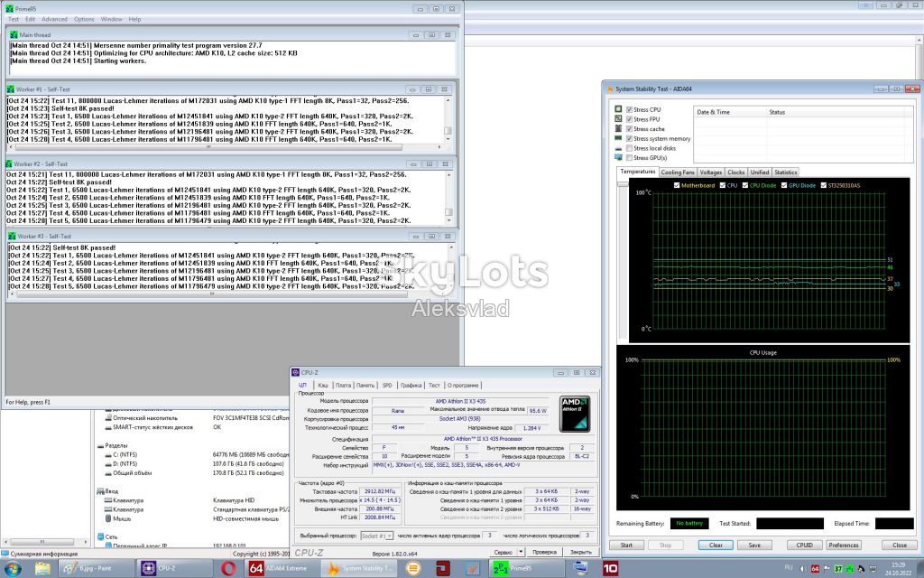Switch to the Statistics tab in AIDA64

[x=786, y=172]
